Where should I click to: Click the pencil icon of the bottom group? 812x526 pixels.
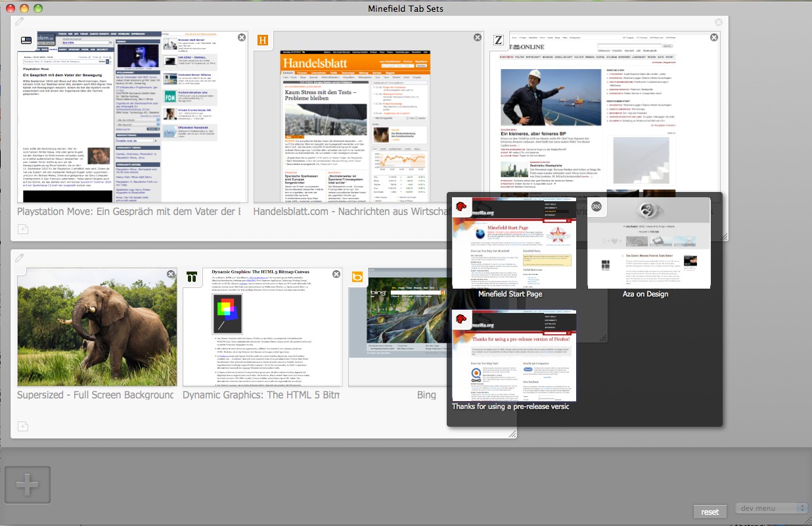[x=20, y=257]
